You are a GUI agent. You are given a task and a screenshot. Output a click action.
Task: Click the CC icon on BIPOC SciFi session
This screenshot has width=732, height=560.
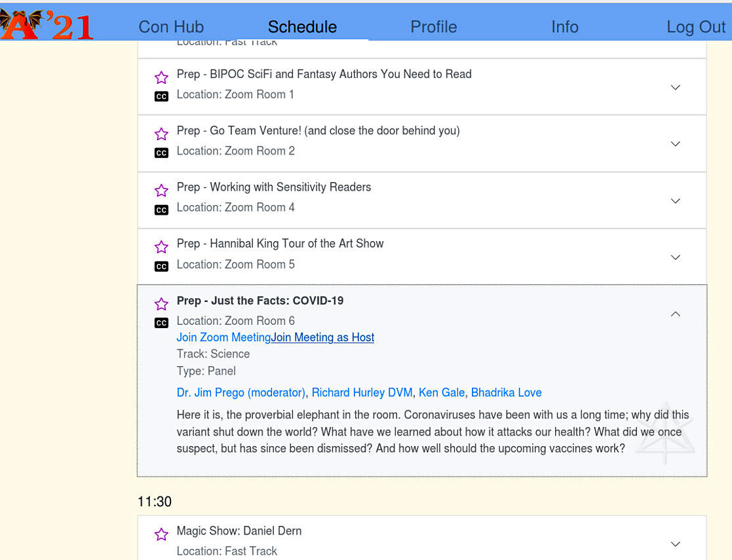click(x=161, y=96)
